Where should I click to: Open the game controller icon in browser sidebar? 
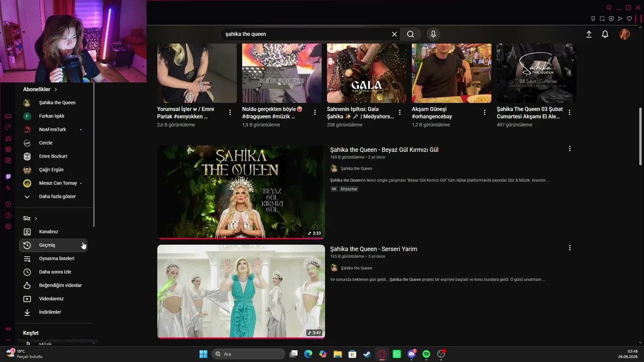[8, 116]
